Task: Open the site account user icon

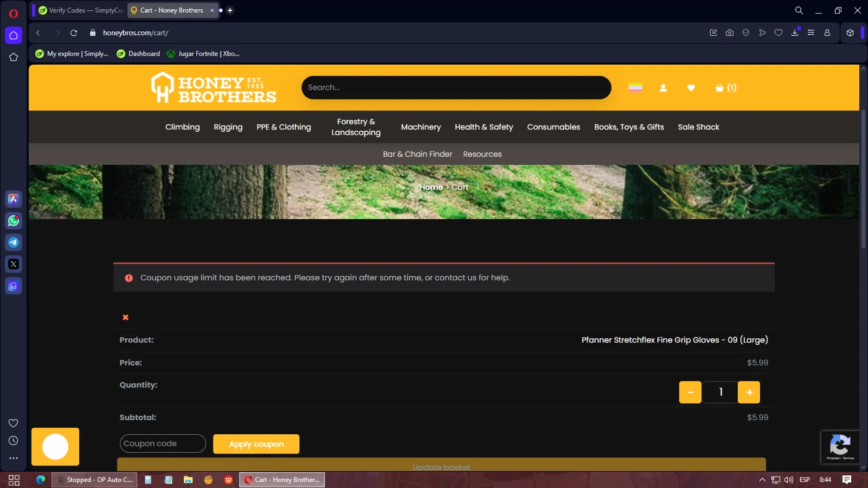Action: pos(663,88)
